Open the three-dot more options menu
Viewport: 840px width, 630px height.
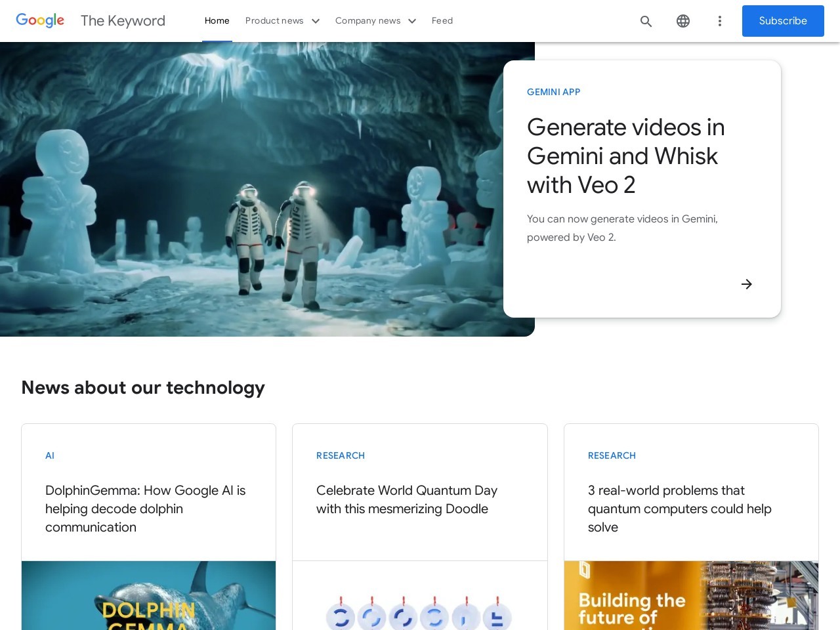coord(720,21)
